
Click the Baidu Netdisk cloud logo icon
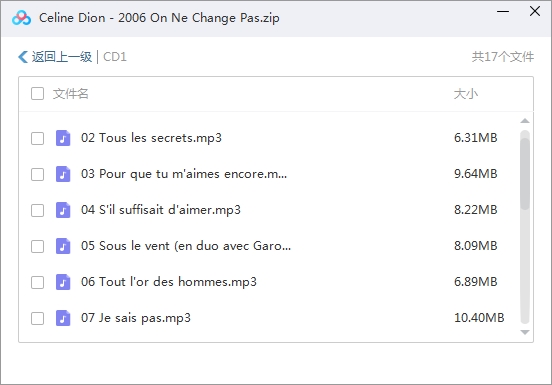click(x=21, y=18)
